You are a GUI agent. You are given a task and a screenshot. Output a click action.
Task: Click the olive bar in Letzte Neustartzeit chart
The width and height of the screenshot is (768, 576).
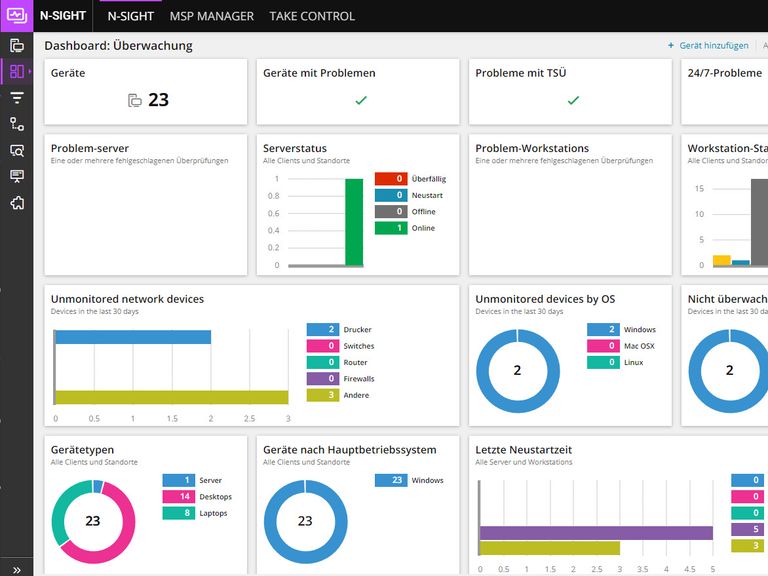point(550,548)
